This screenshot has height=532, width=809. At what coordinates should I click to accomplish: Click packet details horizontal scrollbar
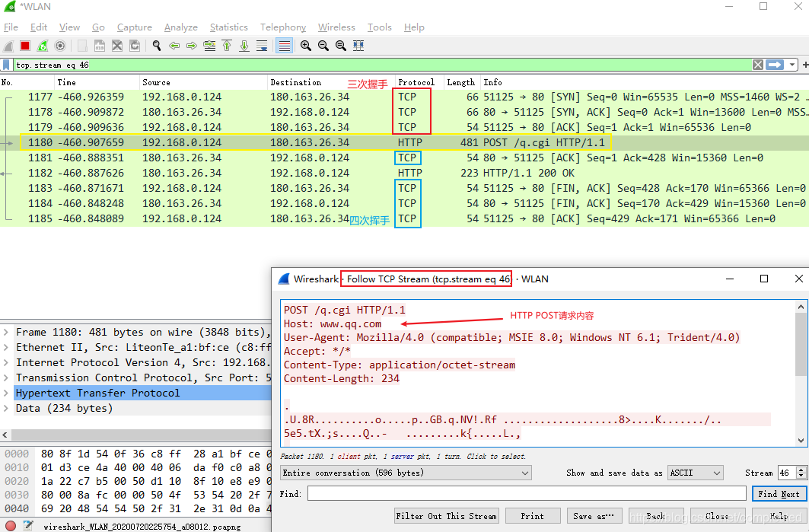tap(139, 435)
